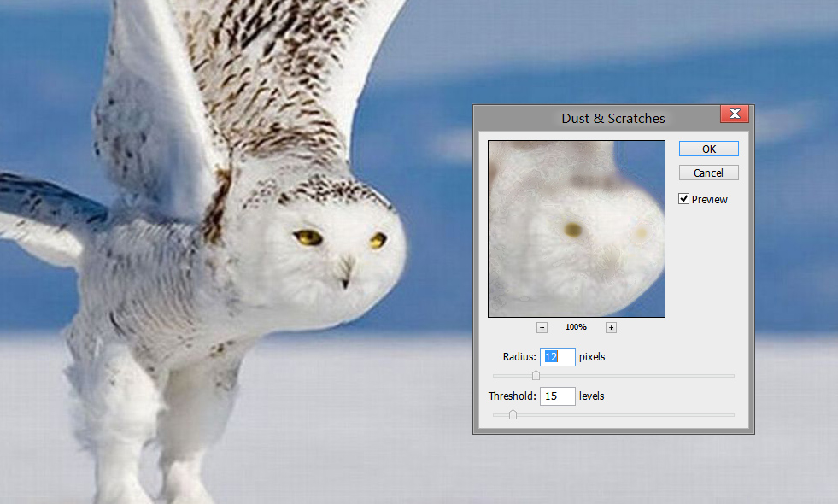Click the Dust & Scratches title bar

pyautogui.click(x=613, y=118)
